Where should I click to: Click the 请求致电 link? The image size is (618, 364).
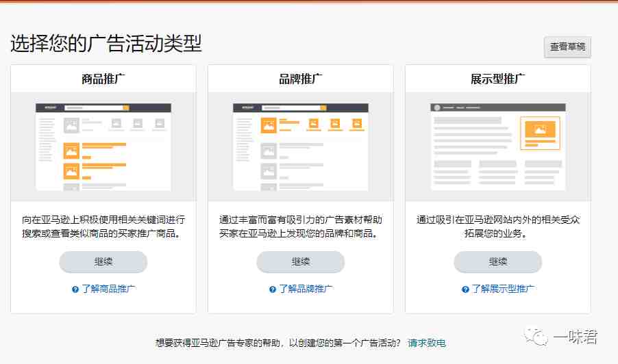(426, 343)
